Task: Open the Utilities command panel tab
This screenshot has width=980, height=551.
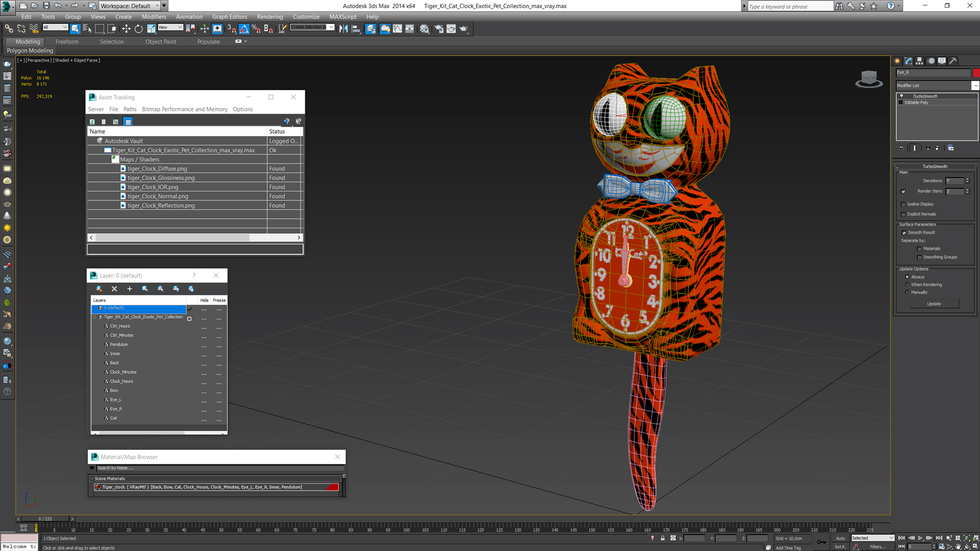Action: [953, 61]
